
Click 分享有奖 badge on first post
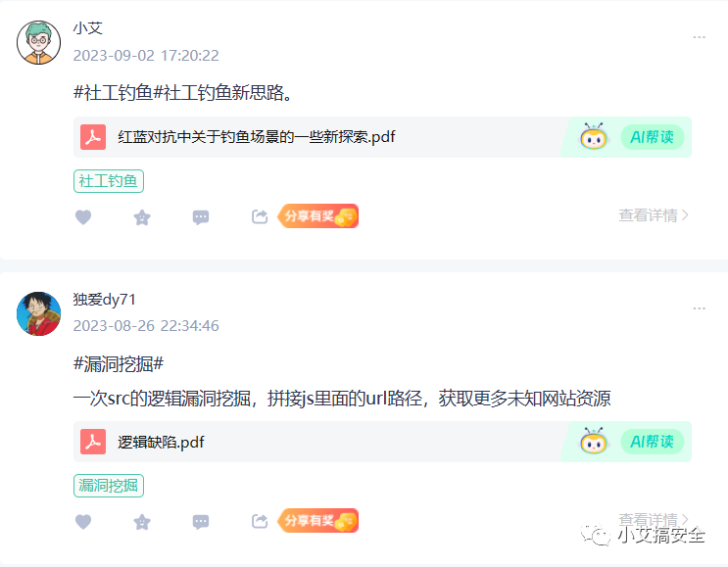click(318, 216)
